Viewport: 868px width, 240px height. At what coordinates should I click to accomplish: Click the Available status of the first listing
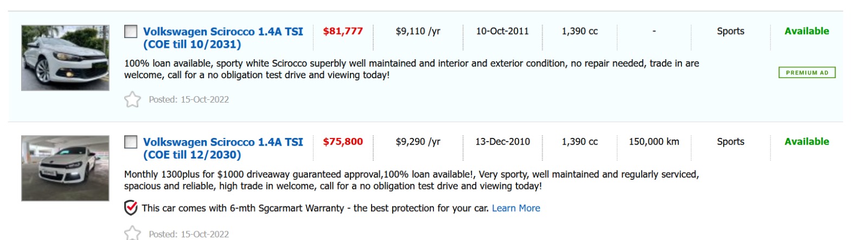(807, 31)
